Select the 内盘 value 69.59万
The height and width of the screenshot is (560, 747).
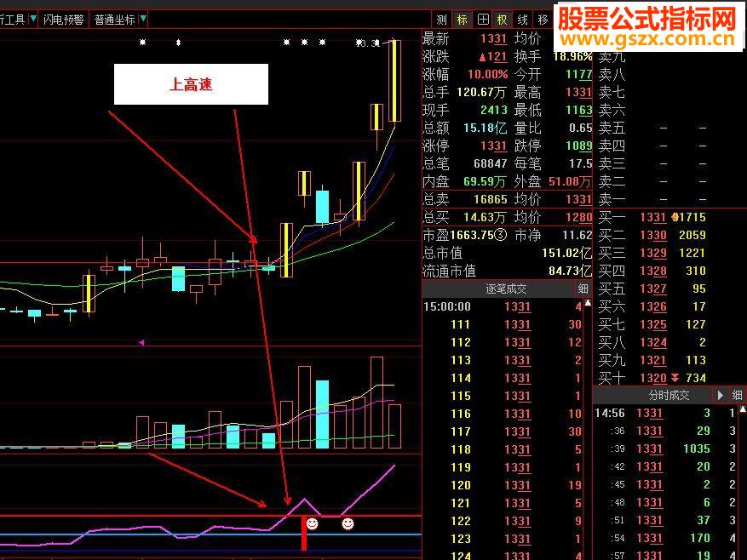[485, 181]
